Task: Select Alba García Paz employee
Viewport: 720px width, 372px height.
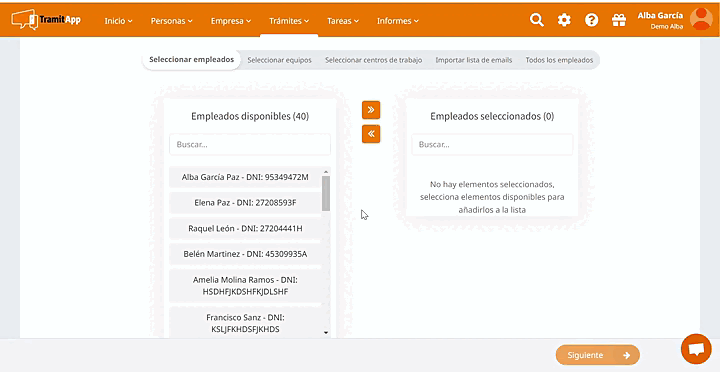Action: coord(245,177)
